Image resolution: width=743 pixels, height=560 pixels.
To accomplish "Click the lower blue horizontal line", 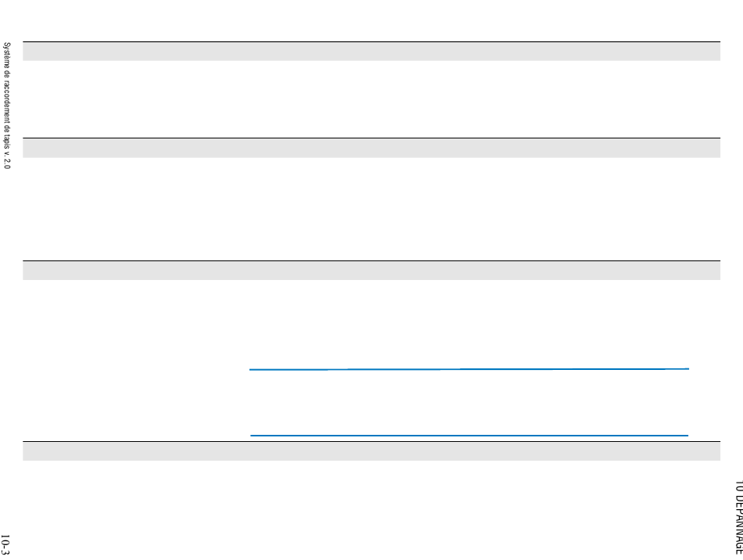I will pyautogui.click(x=469, y=435).
